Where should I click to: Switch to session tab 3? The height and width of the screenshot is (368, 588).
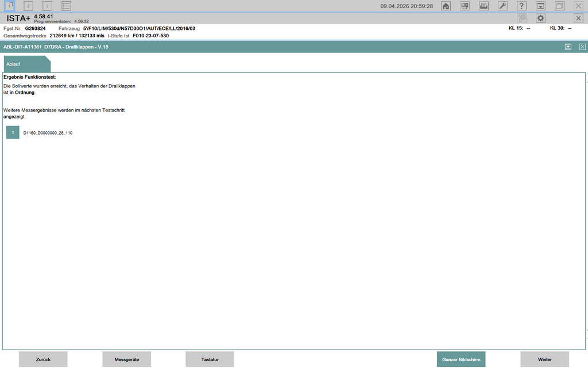click(47, 6)
